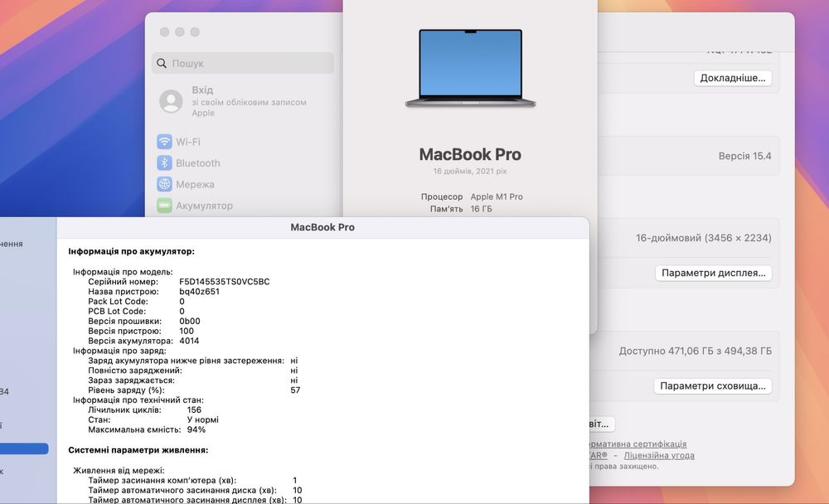
Task: Select highlighted blue row in System Information sidebar
Action: click(24, 448)
